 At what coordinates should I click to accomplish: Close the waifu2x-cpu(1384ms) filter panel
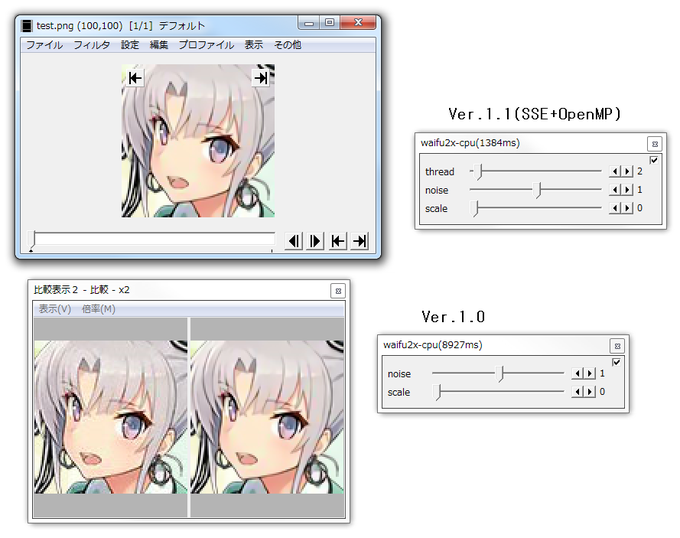[655, 143]
